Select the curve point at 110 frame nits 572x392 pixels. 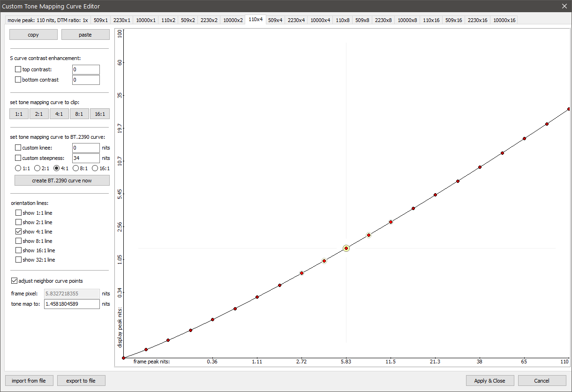pyautogui.click(x=569, y=109)
